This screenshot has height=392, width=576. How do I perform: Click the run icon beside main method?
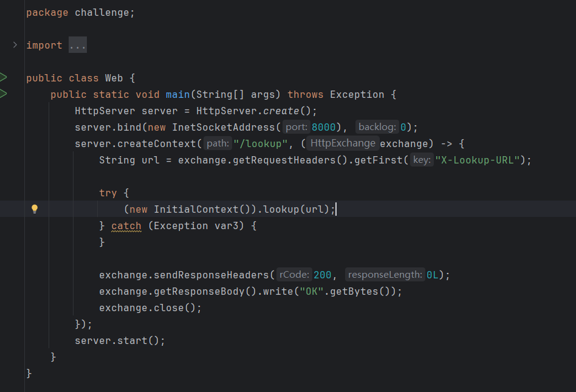click(4, 94)
